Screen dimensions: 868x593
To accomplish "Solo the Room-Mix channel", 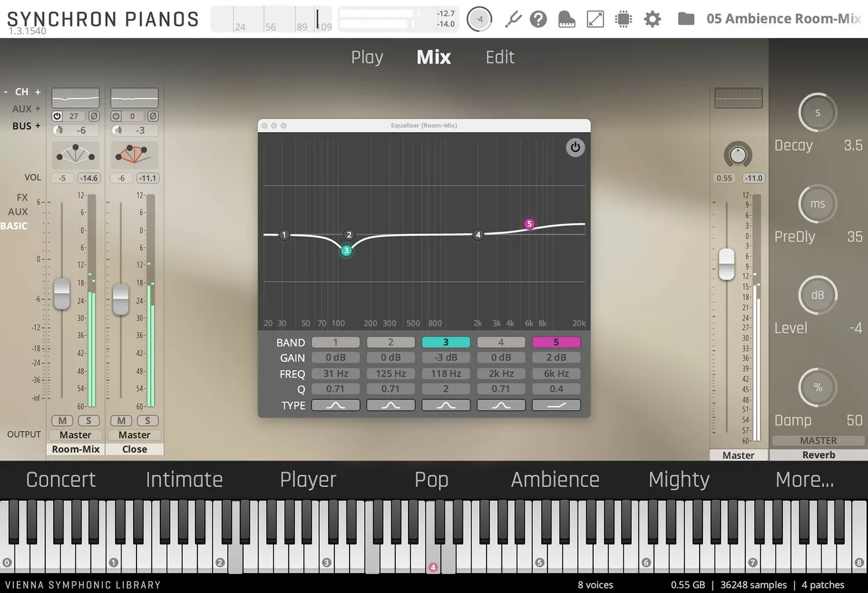I will (90, 420).
